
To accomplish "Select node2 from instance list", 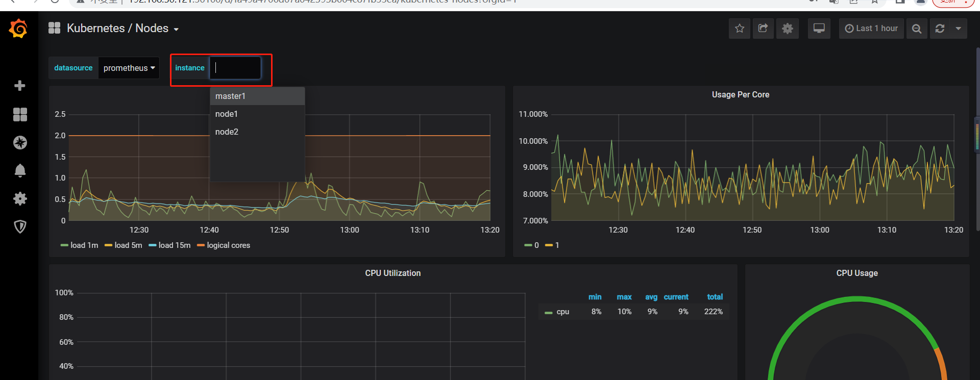I will [x=257, y=132].
